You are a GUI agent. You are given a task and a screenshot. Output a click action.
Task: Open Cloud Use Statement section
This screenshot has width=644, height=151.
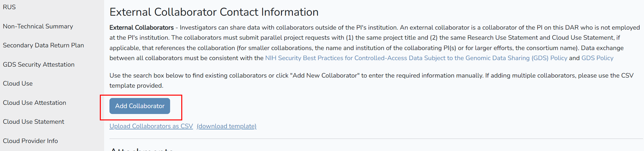pos(33,122)
